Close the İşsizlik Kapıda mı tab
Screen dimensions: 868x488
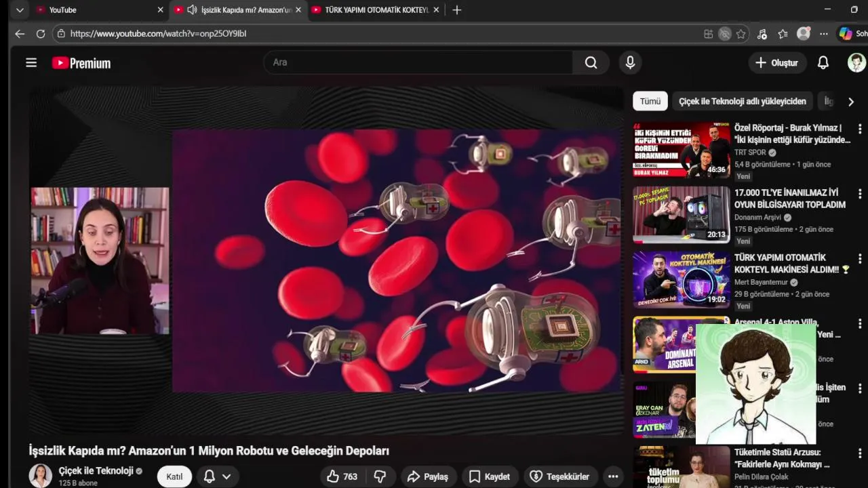[298, 9]
